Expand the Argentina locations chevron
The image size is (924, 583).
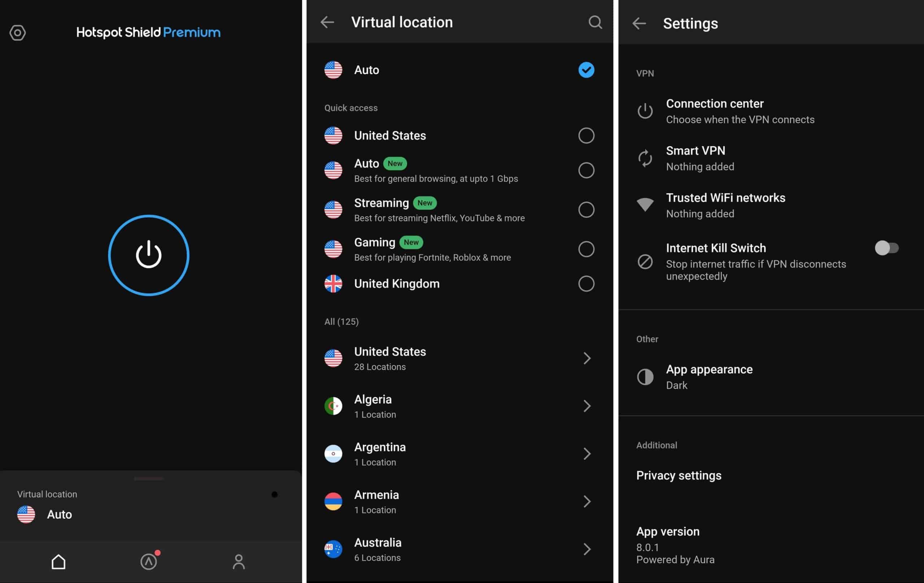[x=587, y=454]
